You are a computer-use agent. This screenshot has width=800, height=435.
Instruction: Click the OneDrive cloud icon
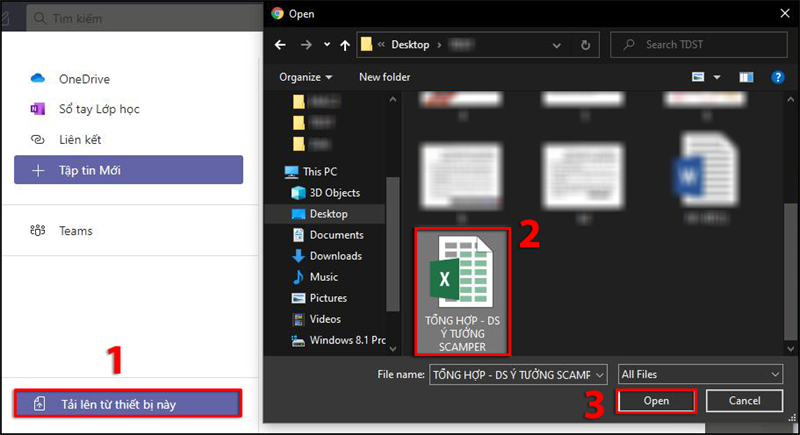[x=38, y=79]
